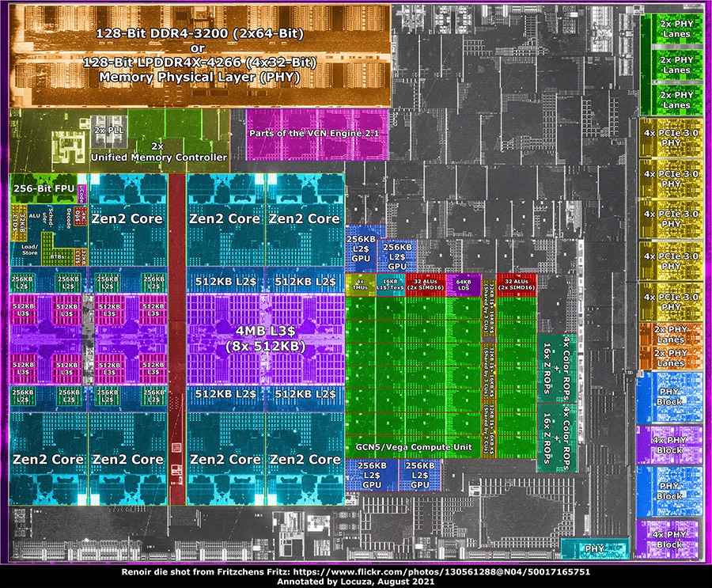Viewport: 712px width, 588px height.
Task: Click the '4x TMUs' block
Action: [360, 285]
